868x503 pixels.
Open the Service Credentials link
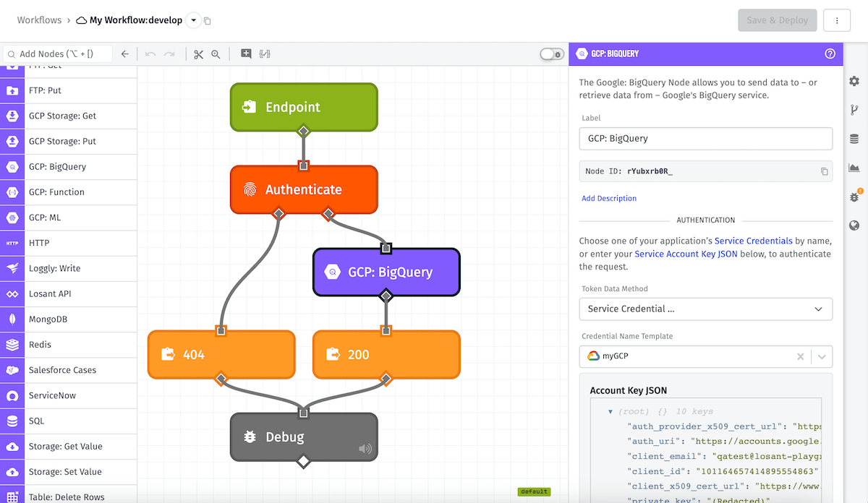(754, 241)
